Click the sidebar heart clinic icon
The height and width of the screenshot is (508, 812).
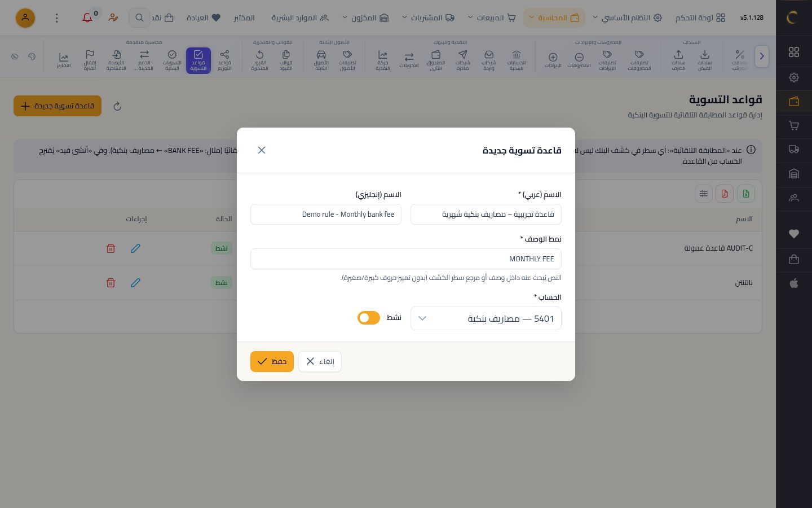[x=794, y=234]
